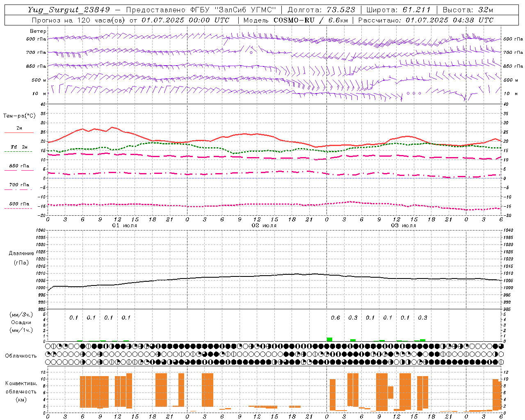Click the Давление pressure panel label
The image size is (525, 420).
21,253
